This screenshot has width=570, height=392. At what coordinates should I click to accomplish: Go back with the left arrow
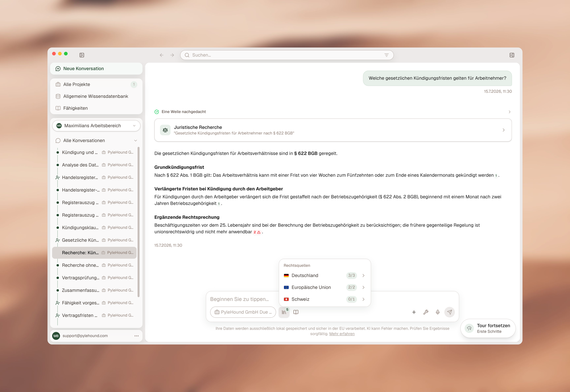coord(161,55)
